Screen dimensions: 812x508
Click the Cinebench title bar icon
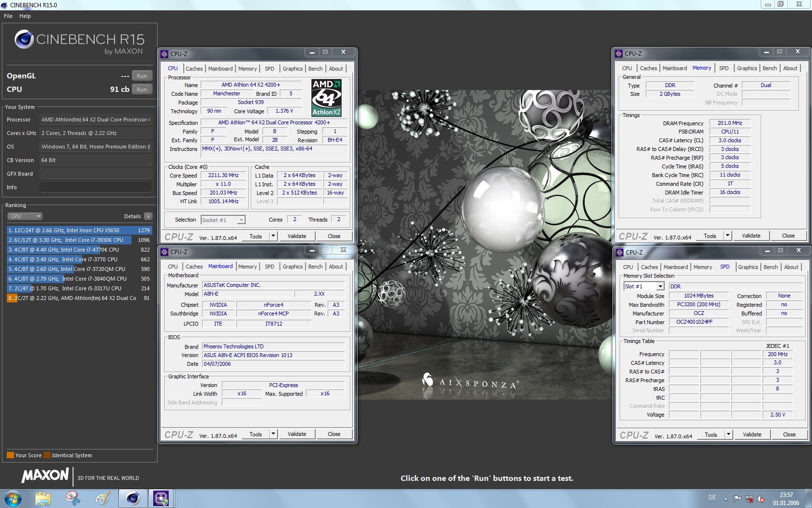(x=4, y=5)
